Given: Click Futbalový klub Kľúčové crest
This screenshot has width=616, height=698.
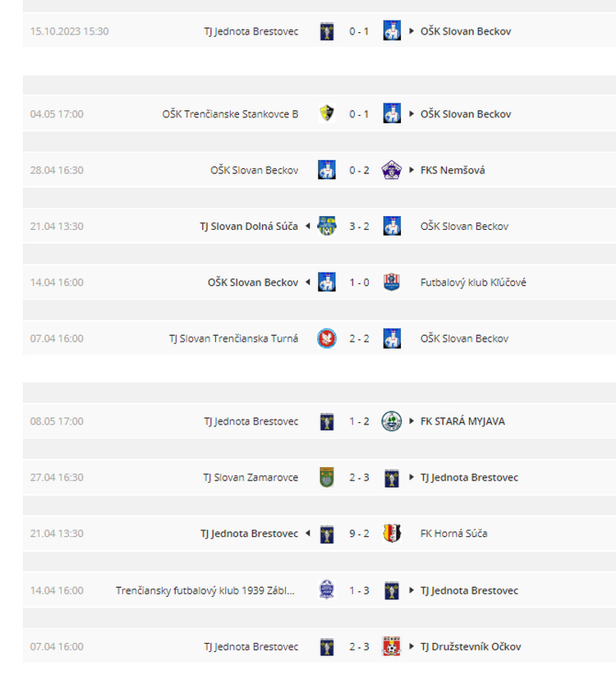Looking at the screenshot, I should [x=392, y=282].
